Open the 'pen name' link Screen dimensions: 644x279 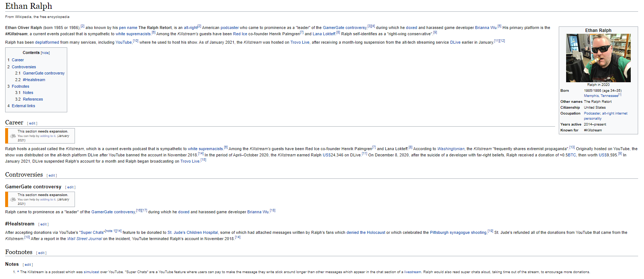(x=128, y=28)
